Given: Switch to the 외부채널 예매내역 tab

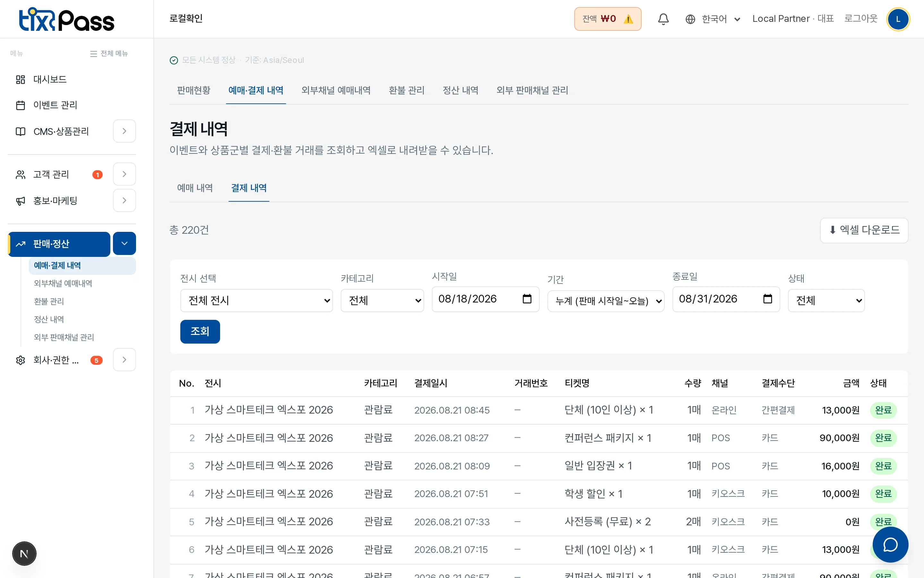Looking at the screenshot, I should pos(336,91).
